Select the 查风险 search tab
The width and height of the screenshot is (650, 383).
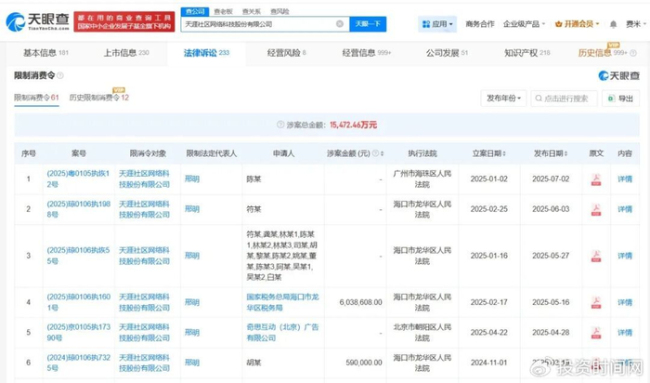point(279,12)
